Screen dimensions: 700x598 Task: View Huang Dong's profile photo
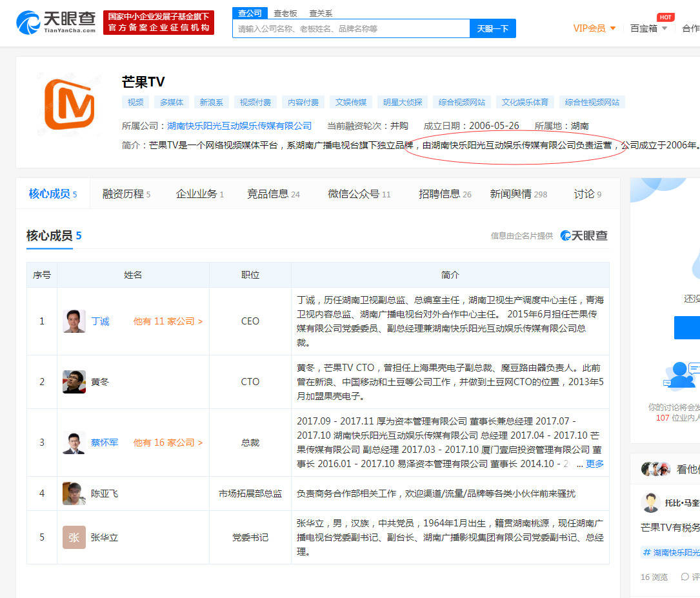click(74, 382)
